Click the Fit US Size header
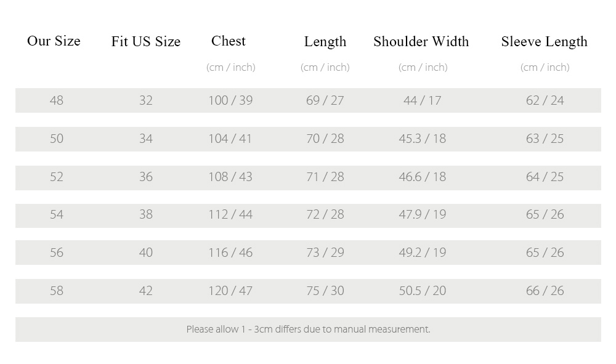 coord(146,41)
